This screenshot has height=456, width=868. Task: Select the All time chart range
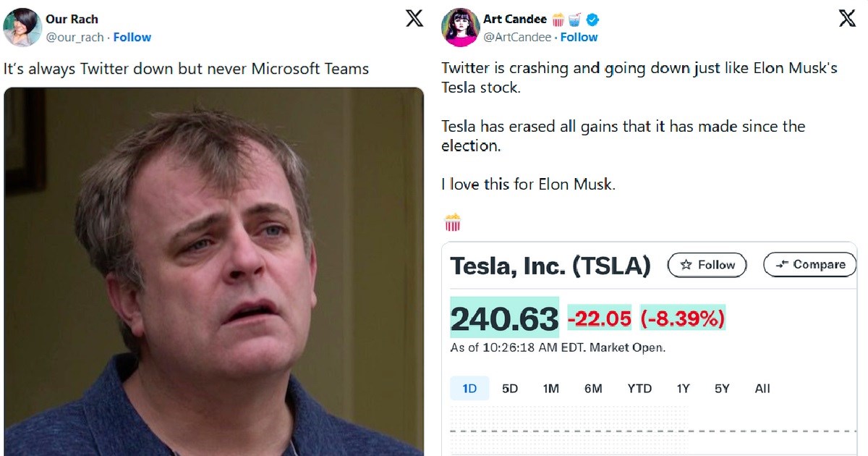point(762,389)
